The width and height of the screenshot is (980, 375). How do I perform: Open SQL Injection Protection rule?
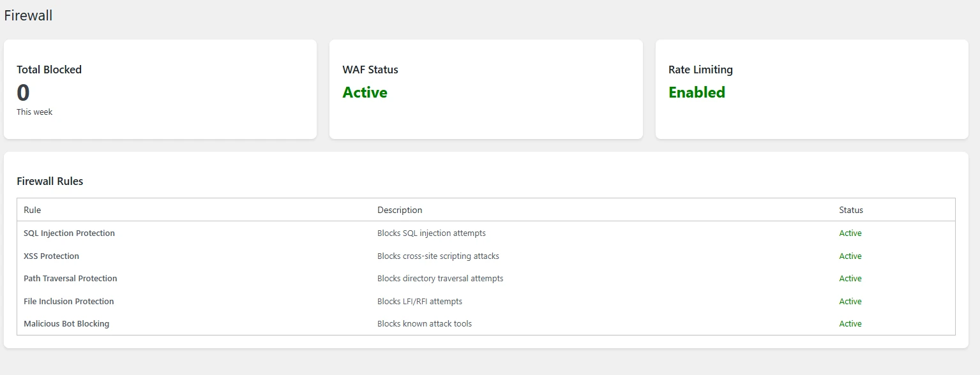click(x=69, y=233)
